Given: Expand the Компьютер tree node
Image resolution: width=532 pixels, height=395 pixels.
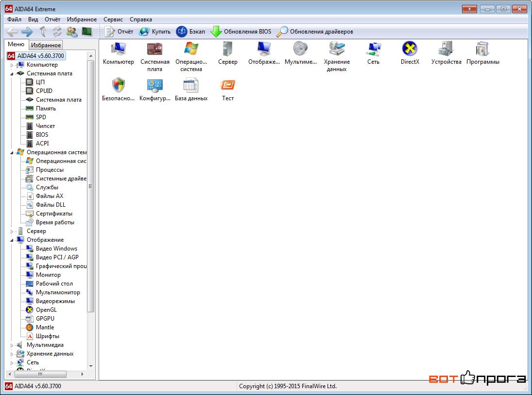Looking at the screenshot, I should 12,65.
